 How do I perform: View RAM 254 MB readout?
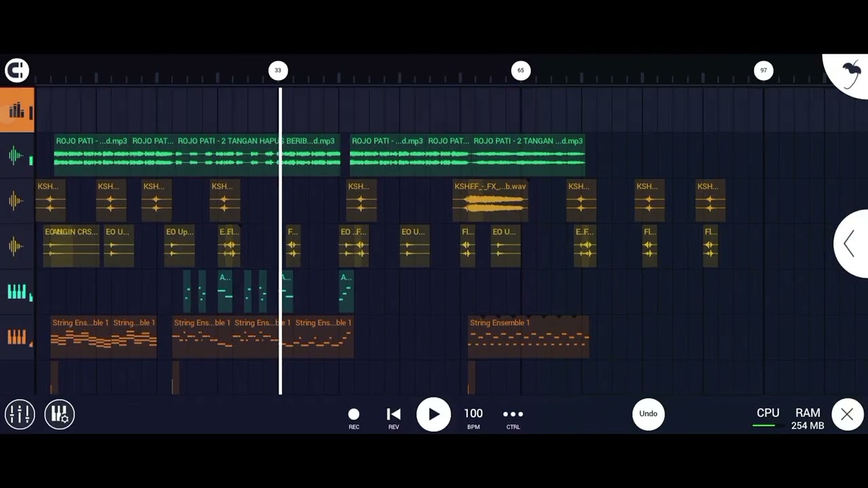pos(808,419)
